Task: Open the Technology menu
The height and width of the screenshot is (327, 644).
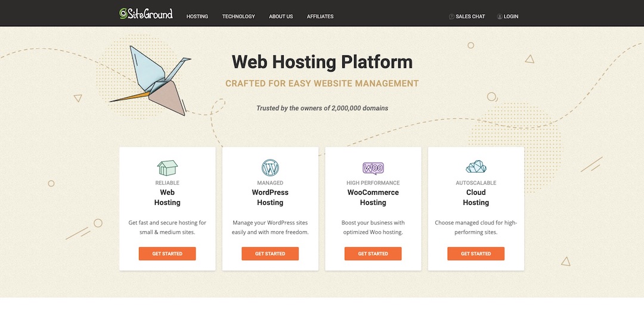Action: coord(239,17)
